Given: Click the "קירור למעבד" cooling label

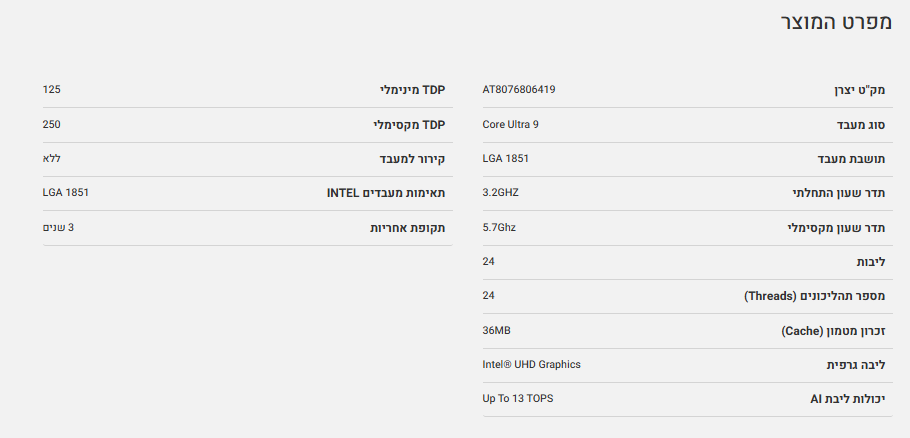Looking at the screenshot, I should [411, 159].
